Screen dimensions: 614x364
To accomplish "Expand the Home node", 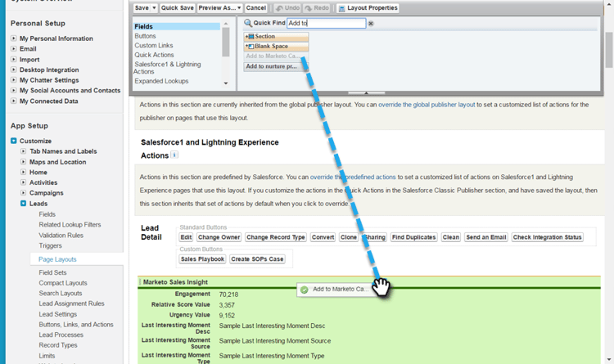I will [24, 173].
